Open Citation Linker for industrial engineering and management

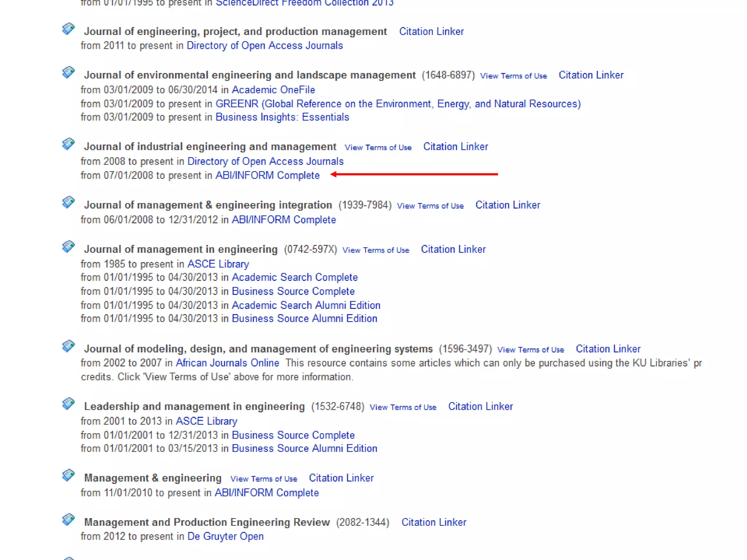click(x=455, y=147)
